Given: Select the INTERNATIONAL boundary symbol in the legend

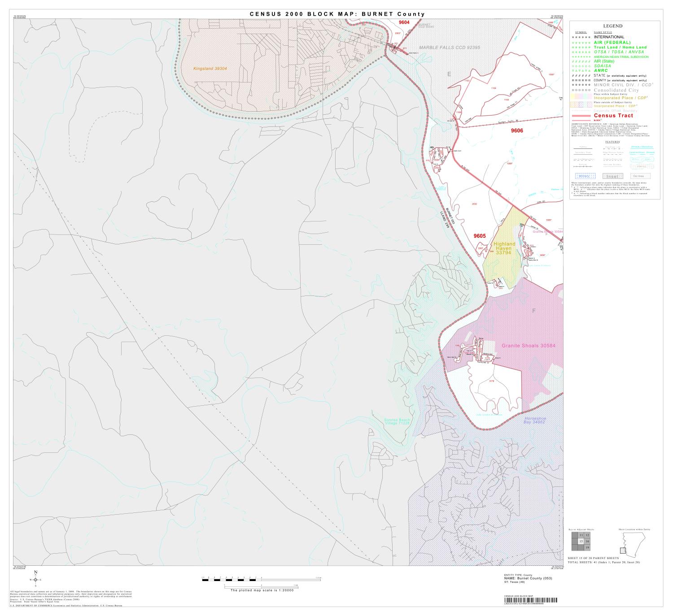Looking at the screenshot, I should (581, 37).
